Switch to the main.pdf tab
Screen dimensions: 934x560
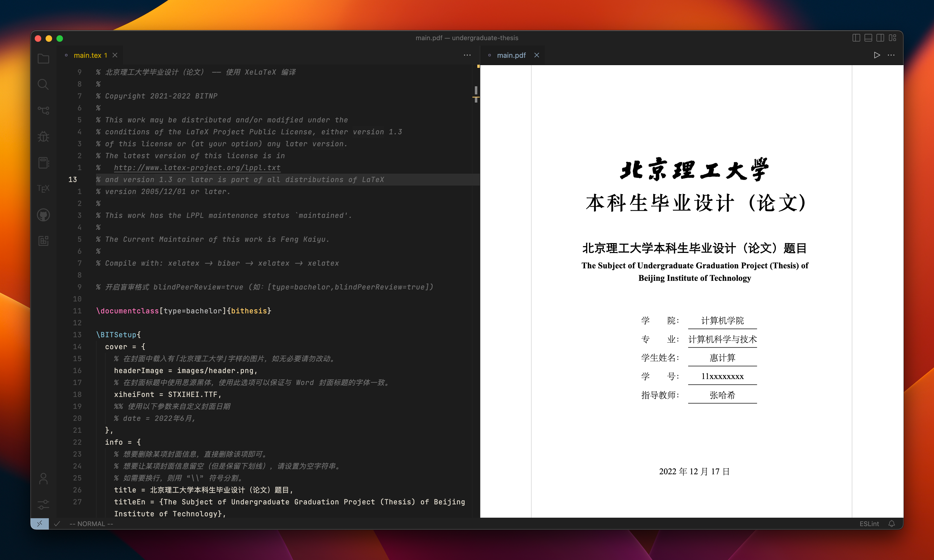(x=511, y=55)
